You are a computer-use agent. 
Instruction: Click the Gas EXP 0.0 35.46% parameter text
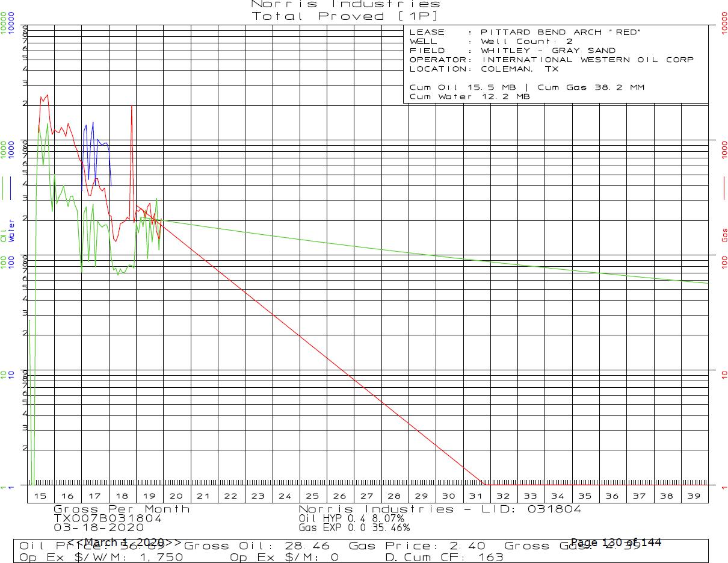[354, 527]
